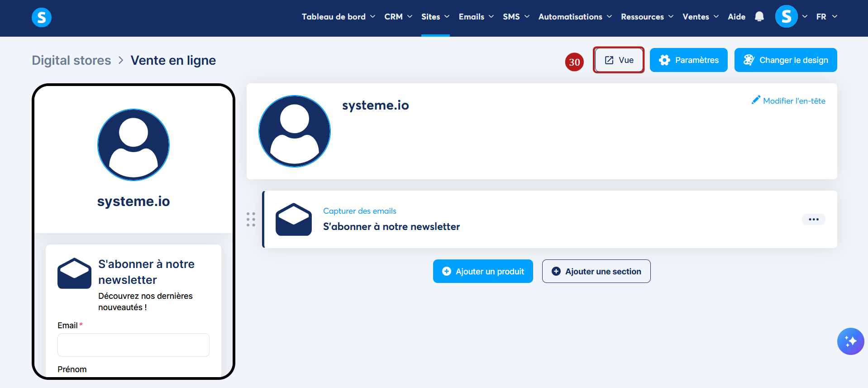Screen dimensions: 868x388
Task: Open the notifications bell
Action: (759, 17)
